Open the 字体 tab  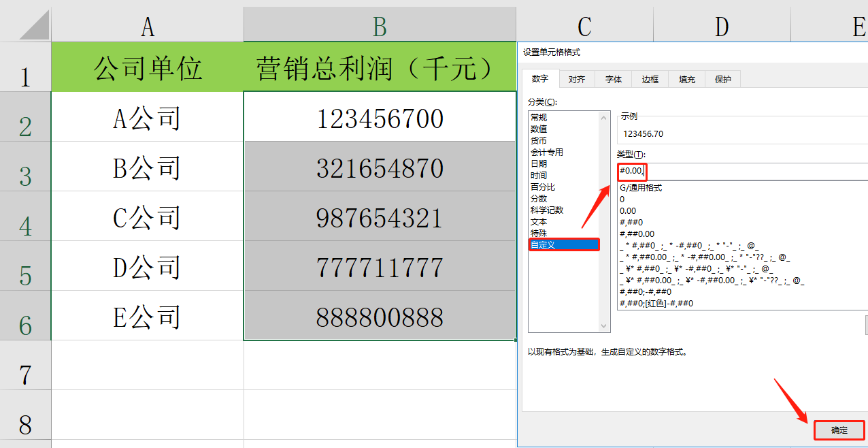click(614, 80)
